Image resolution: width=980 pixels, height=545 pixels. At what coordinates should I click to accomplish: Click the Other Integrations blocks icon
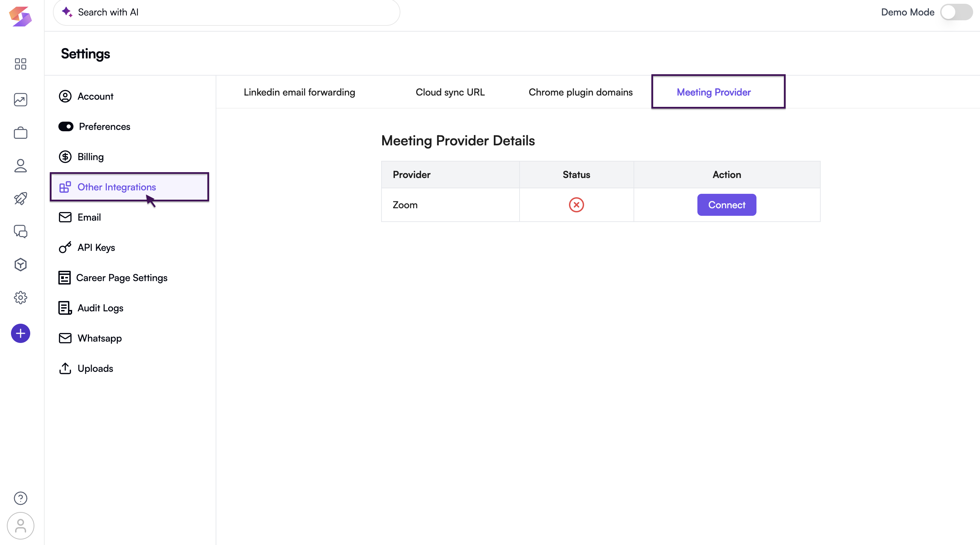(x=65, y=187)
